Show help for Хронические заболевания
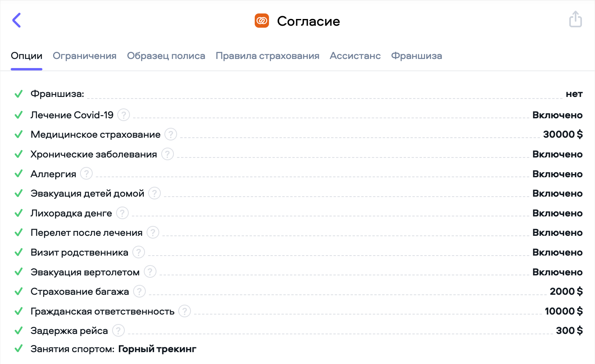 [168, 154]
